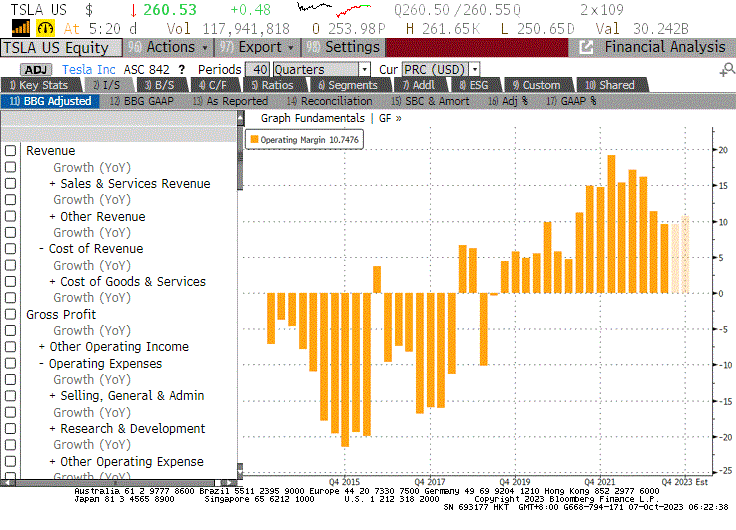The width and height of the screenshot is (736, 530).
Task: Check the Cost of Goods & Services checkbox
Action: point(10,282)
